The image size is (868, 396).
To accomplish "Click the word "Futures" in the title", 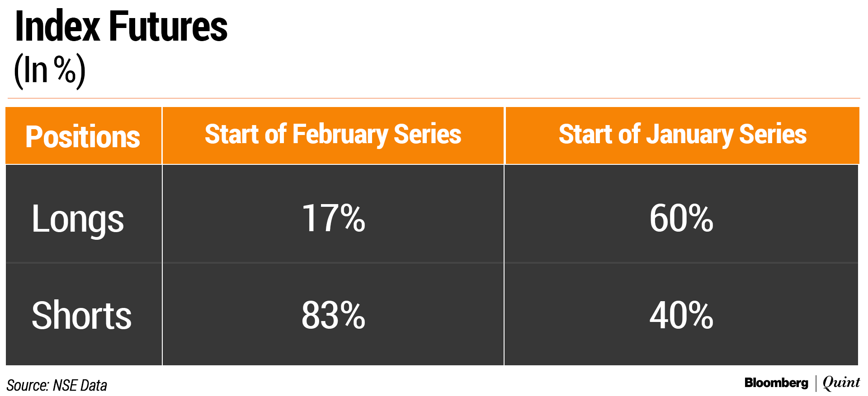I will (x=168, y=26).
